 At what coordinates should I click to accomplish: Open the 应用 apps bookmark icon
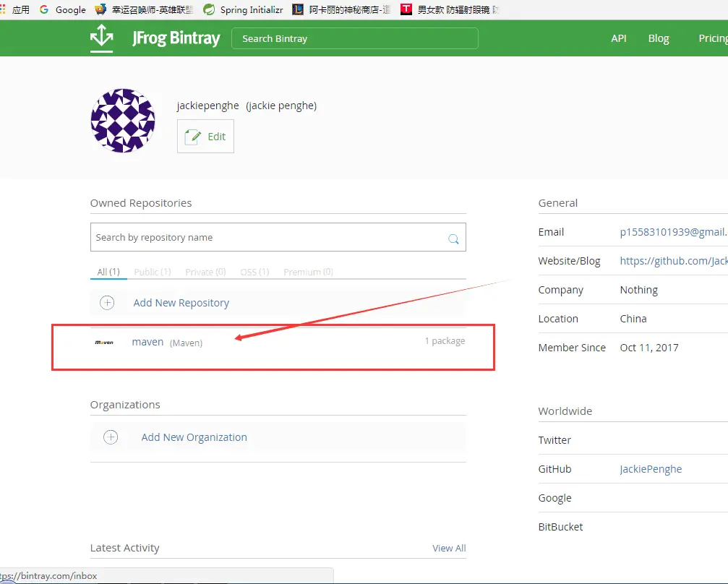(15, 9)
